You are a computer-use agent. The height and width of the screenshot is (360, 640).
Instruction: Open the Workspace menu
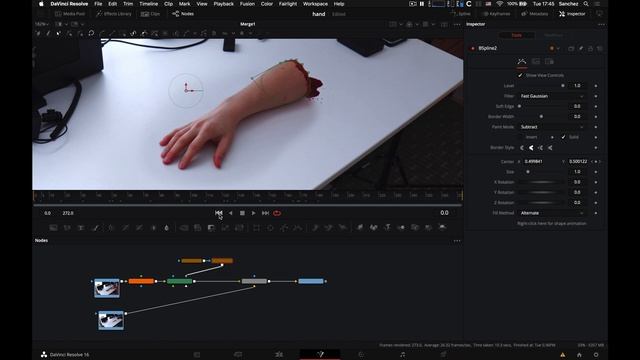pos(315,4)
